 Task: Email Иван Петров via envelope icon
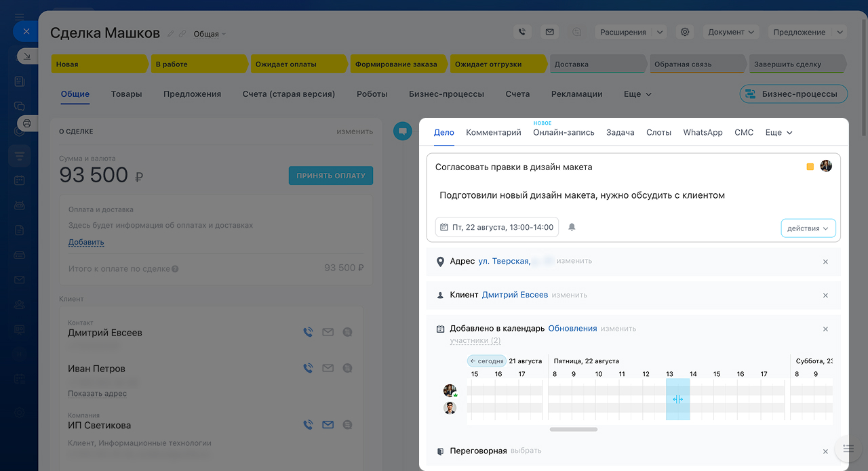328,368
